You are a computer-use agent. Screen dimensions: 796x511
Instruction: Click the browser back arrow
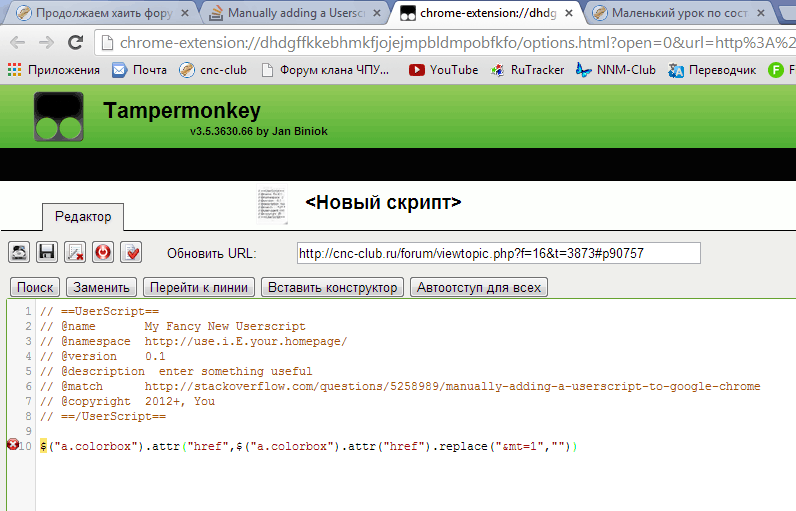click(x=18, y=43)
